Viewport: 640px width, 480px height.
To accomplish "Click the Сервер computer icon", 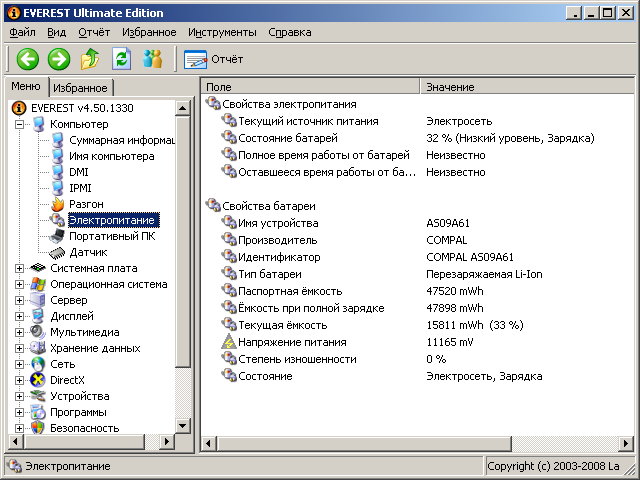I will pos(38,300).
